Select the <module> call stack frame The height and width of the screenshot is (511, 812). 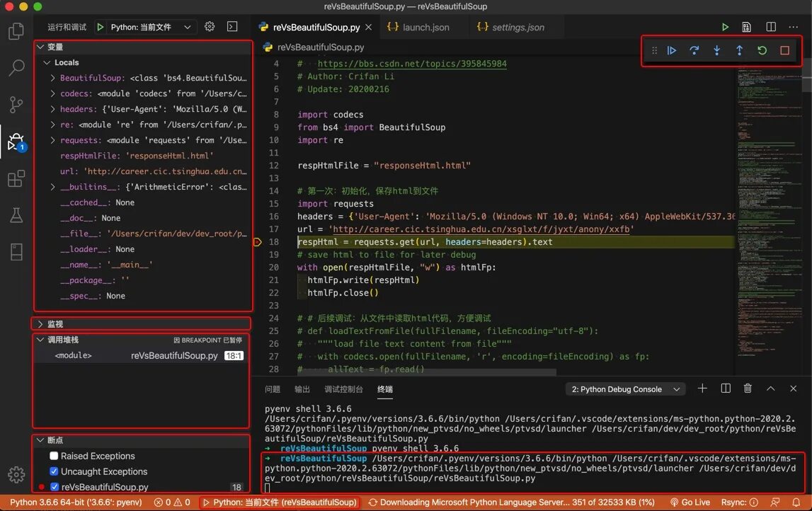(x=142, y=355)
